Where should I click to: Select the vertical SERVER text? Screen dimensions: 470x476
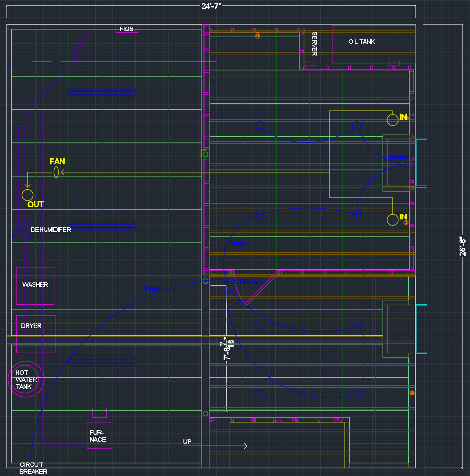(x=314, y=44)
